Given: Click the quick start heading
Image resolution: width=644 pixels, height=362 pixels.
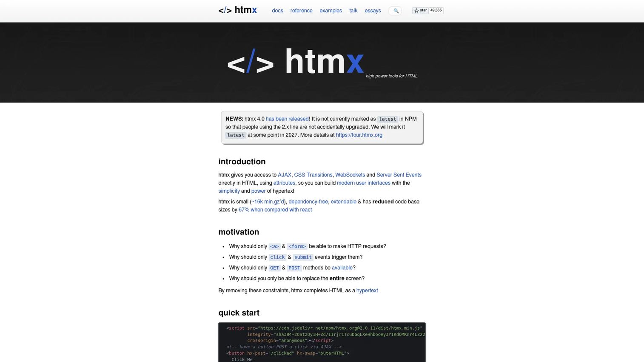Looking at the screenshot, I should pos(239,313).
